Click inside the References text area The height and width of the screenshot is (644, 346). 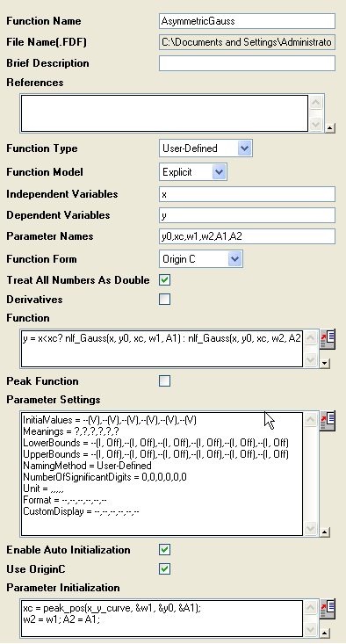pyautogui.click(x=164, y=113)
